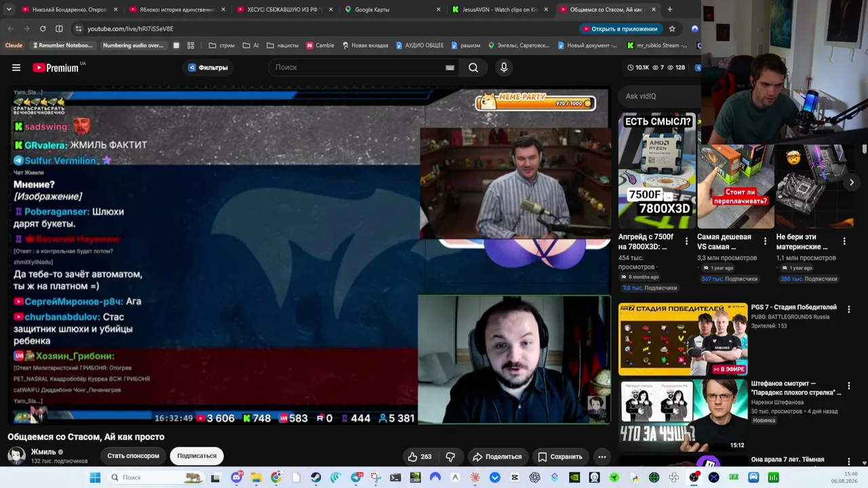Screen dimensions: 868x488
Task: View site information next to the URL
Action: pyautogui.click(x=78, y=28)
